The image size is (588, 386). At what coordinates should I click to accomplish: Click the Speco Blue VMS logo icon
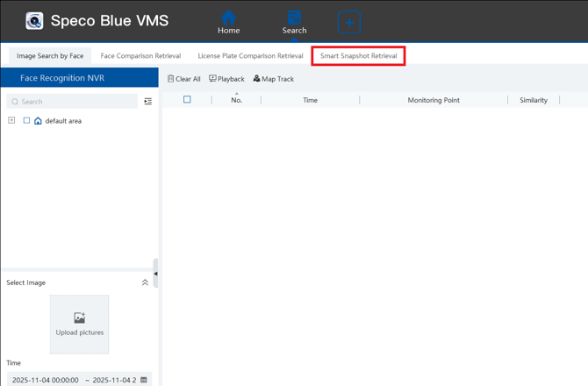[34, 21]
